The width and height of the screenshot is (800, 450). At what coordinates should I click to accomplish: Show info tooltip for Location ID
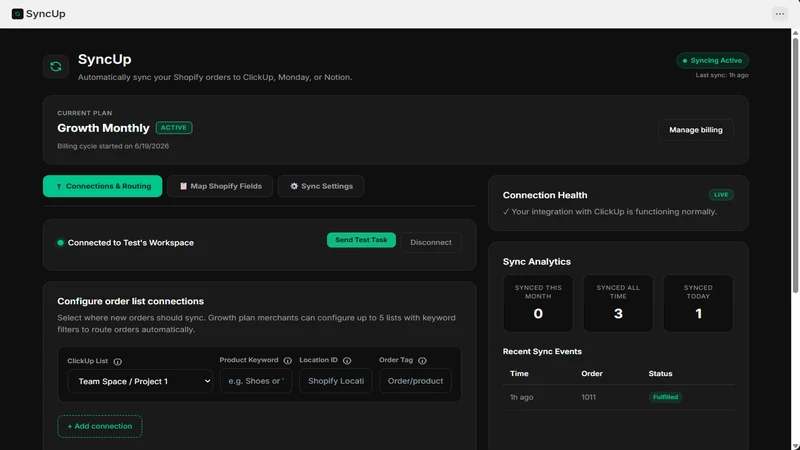pos(347,360)
